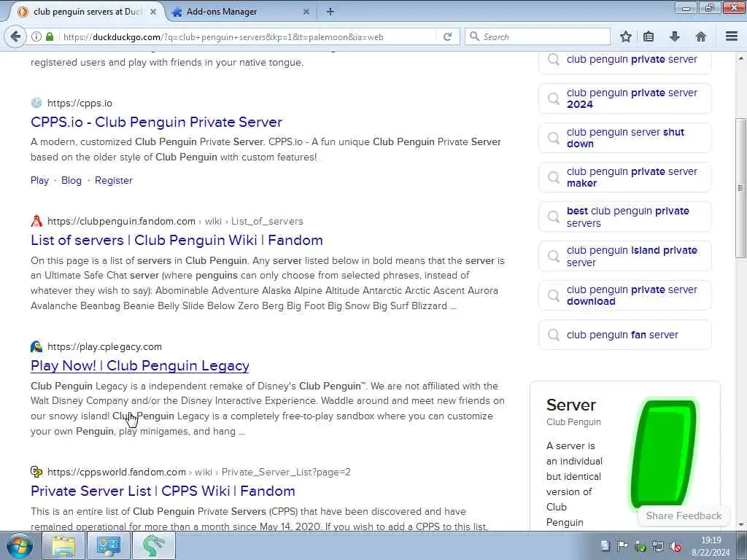This screenshot has width=747, height=560.
Task: Go to the home page icon
Action: pos(701,36)
